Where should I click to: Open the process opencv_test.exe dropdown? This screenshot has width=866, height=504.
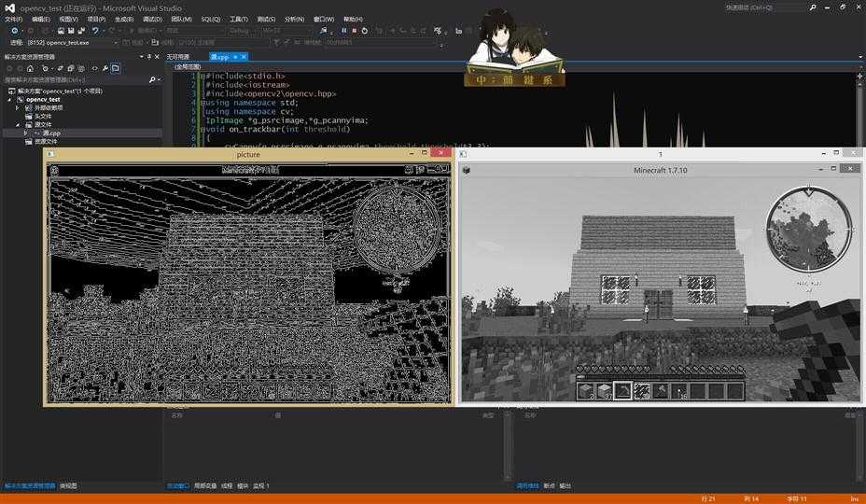click(x=72, y=43)
